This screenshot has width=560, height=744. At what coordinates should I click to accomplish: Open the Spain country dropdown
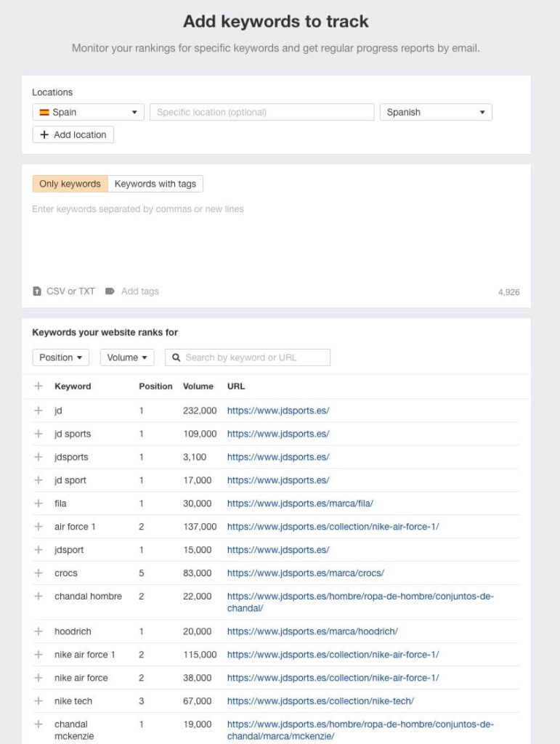tap(88, 113)
